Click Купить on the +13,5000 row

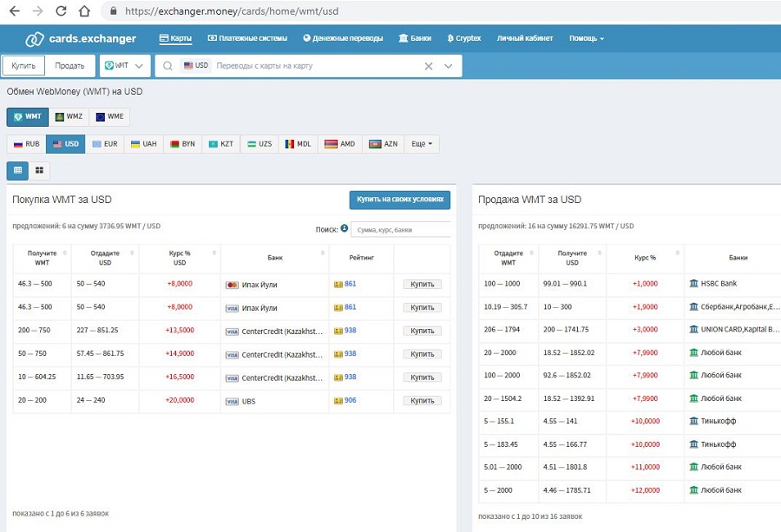click(x=423, y=331)
